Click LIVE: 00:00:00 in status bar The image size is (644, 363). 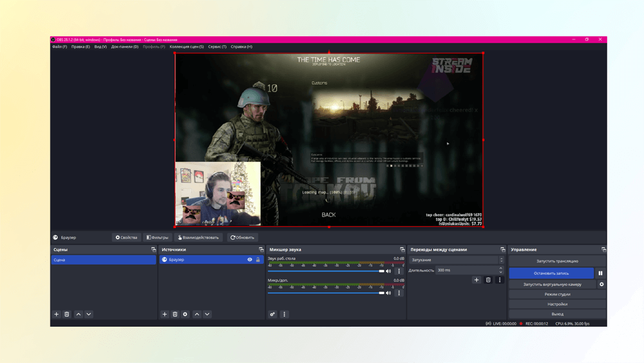pos(504,324)
